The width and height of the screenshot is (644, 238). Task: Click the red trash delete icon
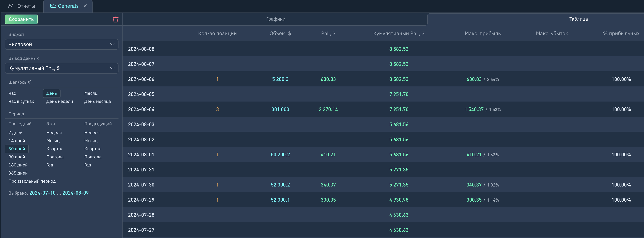tap(115, 19)
